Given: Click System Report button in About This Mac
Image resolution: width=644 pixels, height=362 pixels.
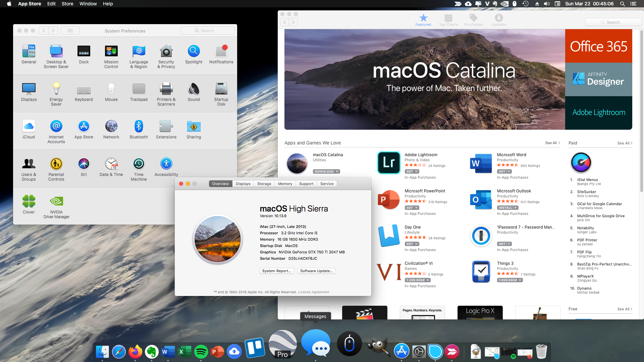Looking at the screenshot, I should click(276, 270).
